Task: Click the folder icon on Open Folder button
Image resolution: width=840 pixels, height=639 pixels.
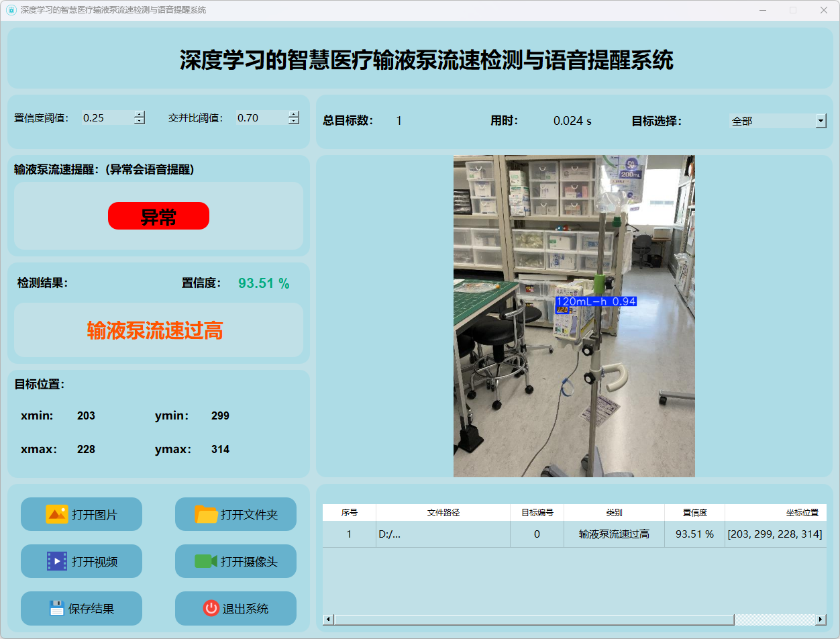Action: coord(206,514)
